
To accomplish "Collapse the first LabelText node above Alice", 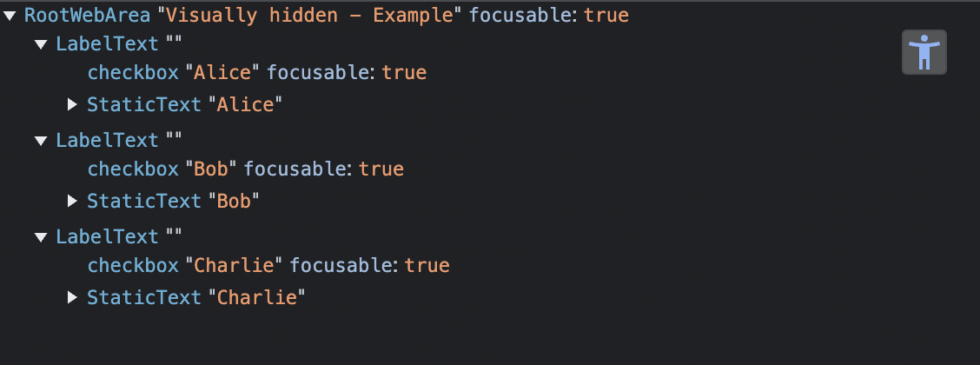I will point(41,44).
